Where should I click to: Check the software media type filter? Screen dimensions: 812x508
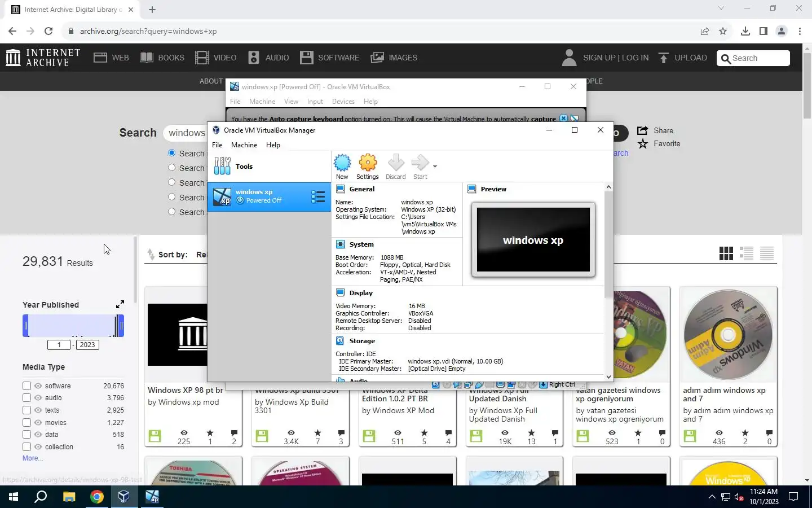click(x=27, y=386)
